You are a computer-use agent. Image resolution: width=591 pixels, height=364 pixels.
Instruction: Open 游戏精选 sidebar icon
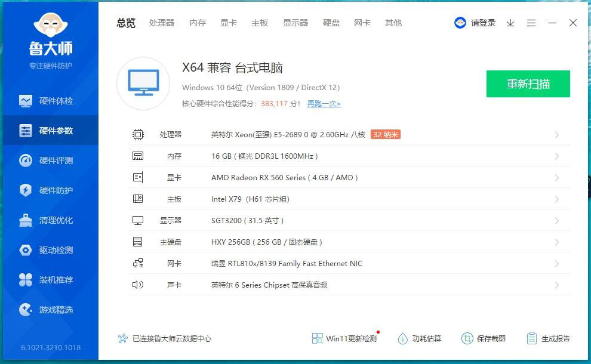[26, 309]
